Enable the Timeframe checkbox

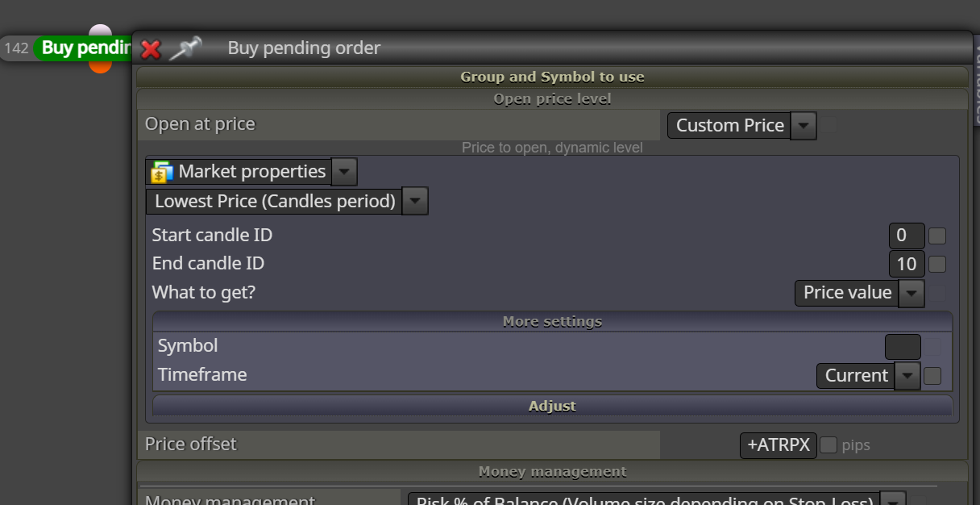[932, 375]
